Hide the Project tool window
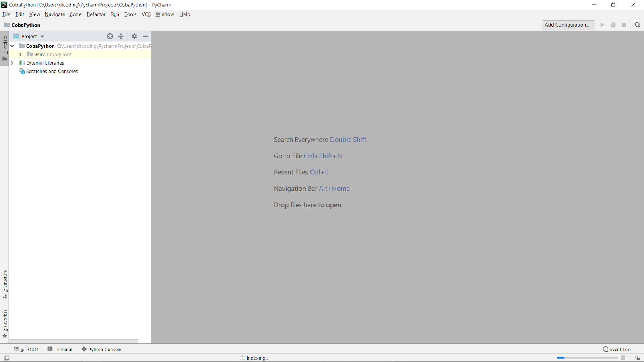The height and width of the screenshot is (362, 644). coord(146,36)
